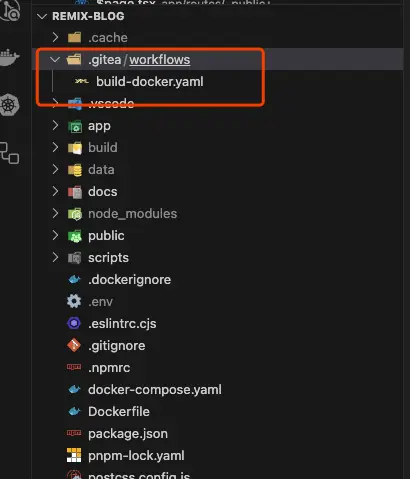Click the .gitignore git icon

click(74, 345)
